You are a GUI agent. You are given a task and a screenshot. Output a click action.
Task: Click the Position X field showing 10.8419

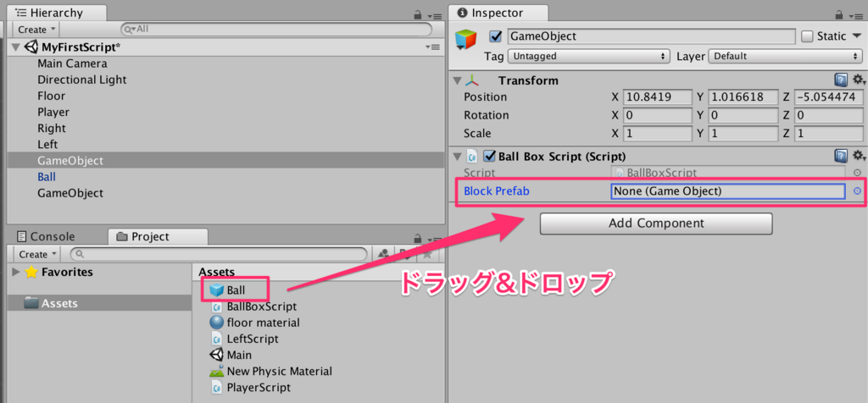tap(658, 97)
